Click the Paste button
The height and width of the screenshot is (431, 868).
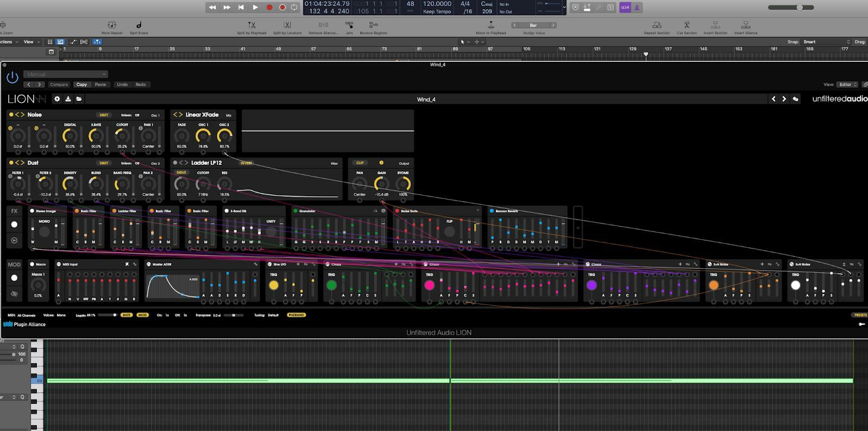point(100,85)
